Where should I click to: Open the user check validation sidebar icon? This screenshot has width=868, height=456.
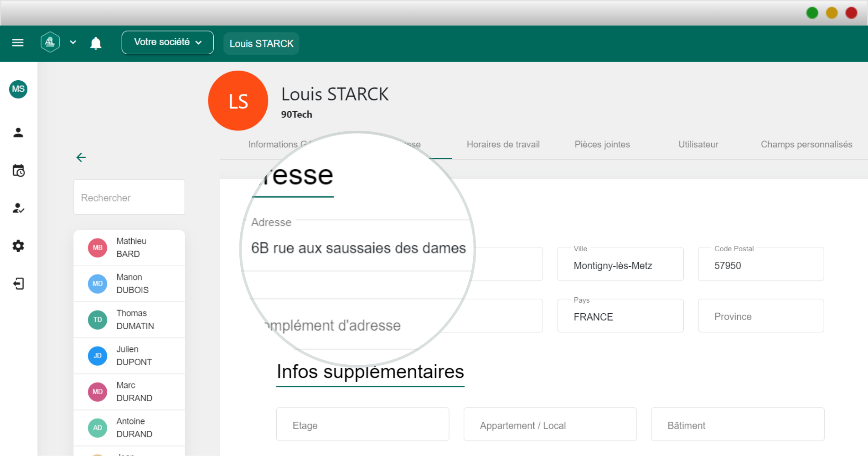(18, 208)
